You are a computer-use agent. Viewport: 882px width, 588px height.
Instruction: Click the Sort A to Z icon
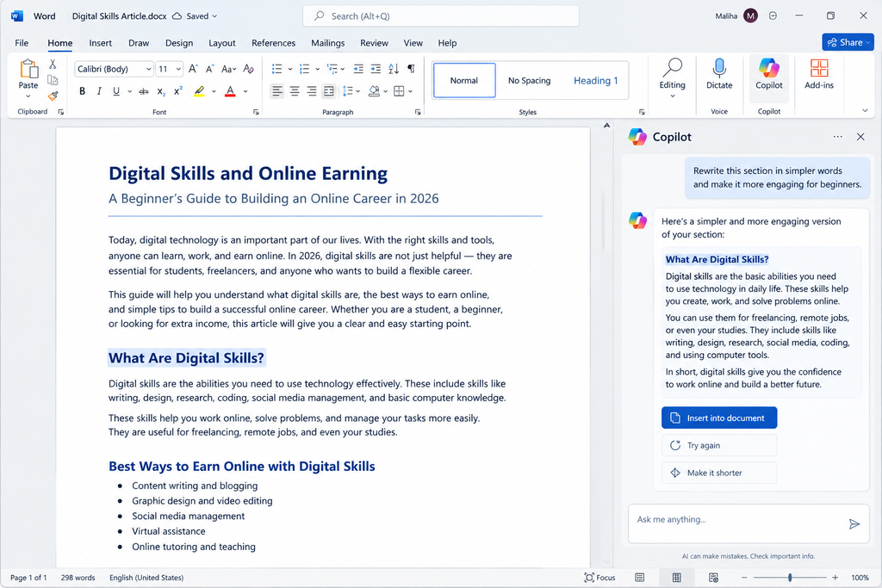[x=394, y=69]
